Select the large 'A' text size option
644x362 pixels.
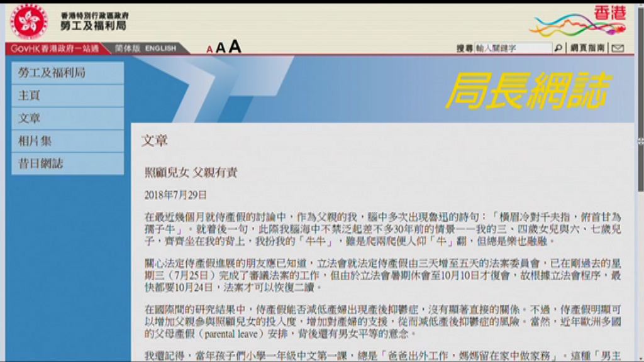click(x=233, y=47)
